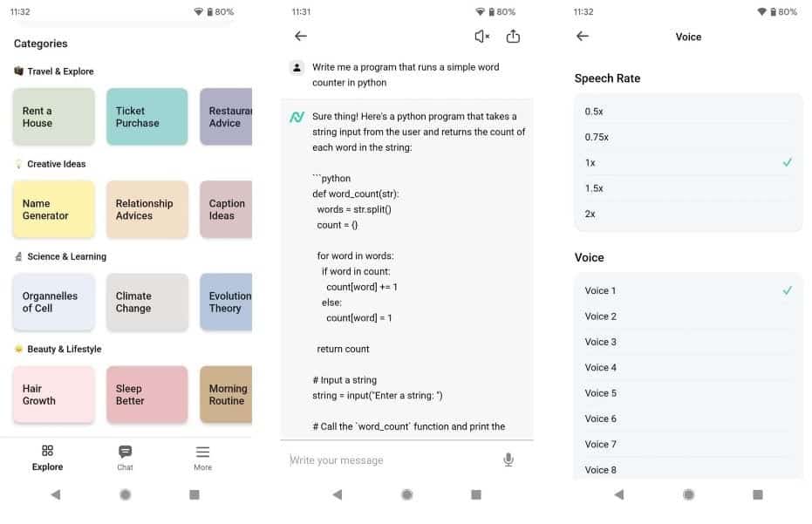This screenshot has height=524, width=812.
Task: Open the Ticket Purchase card
Action: pos(147,117)
